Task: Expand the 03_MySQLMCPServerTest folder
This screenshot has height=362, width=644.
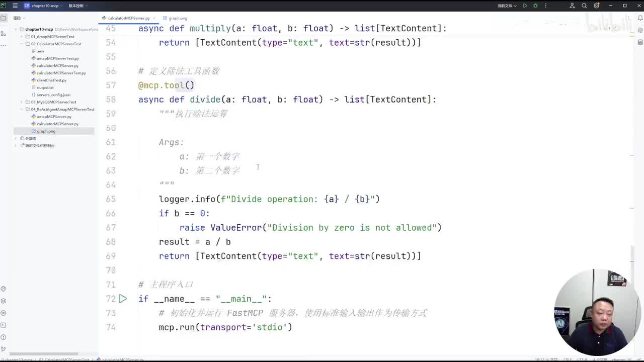Action: [x=22, y=102]
